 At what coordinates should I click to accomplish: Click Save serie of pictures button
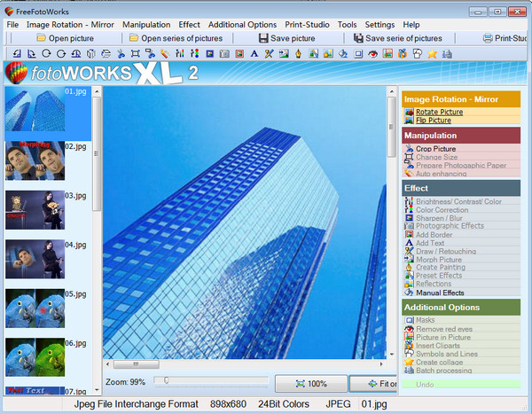coord(397,38)
